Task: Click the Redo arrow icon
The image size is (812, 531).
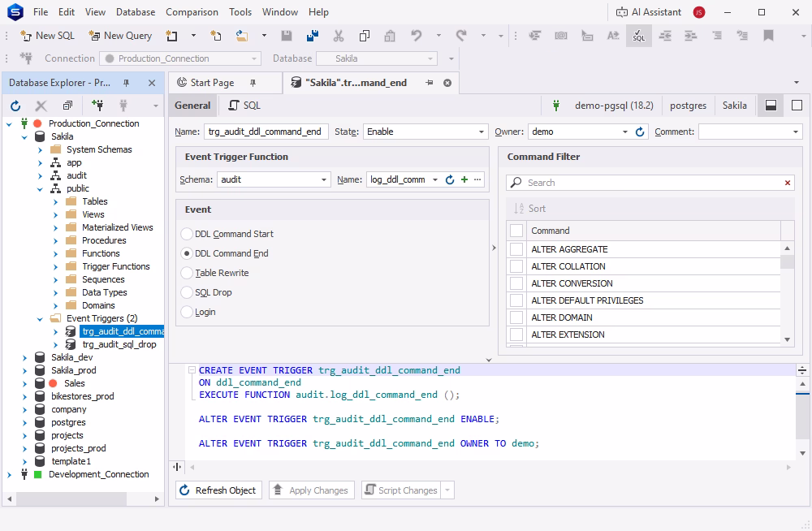Action: [x=461, y=36]
